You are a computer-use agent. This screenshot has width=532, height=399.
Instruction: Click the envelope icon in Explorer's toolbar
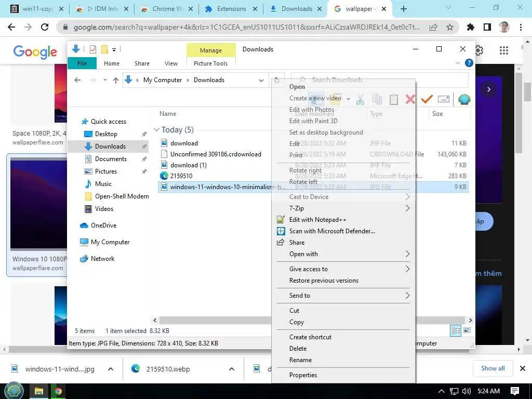(x=444, y=99)
